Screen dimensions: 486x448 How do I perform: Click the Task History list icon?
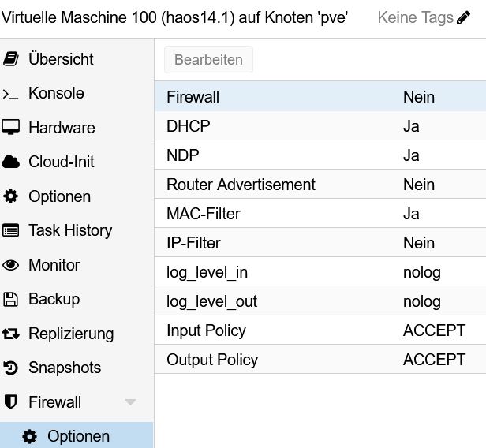(x=11, y=230)
